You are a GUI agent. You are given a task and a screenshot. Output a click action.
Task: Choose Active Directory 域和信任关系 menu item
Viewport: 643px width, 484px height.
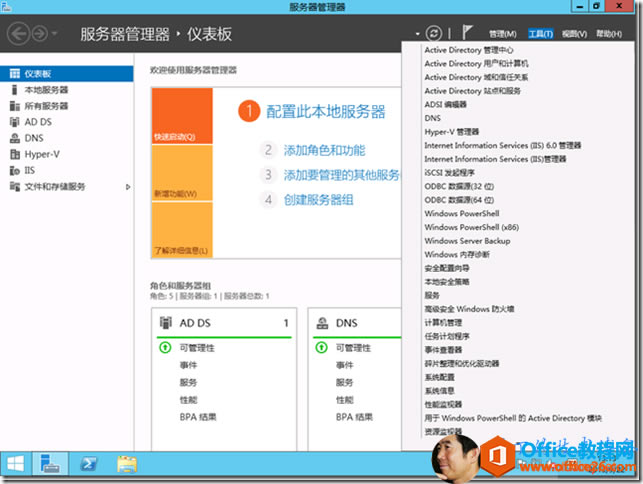coord(477,77)
